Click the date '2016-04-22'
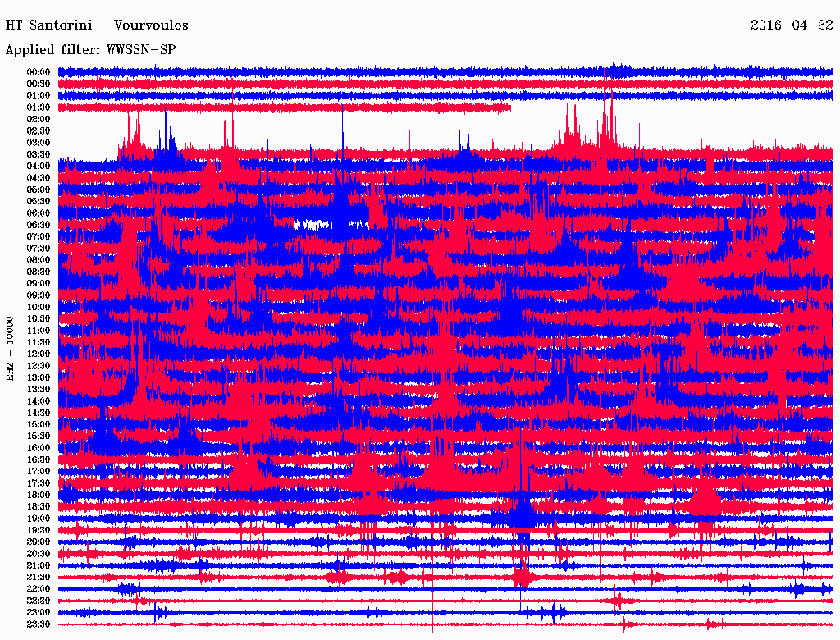Screen dimensions: 840x640 point(792,25)
